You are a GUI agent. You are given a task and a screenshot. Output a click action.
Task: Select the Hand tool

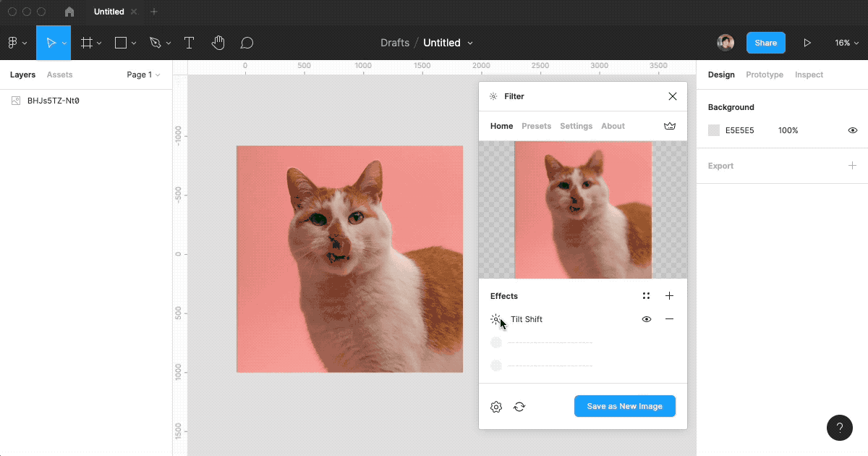pos(218,43)
